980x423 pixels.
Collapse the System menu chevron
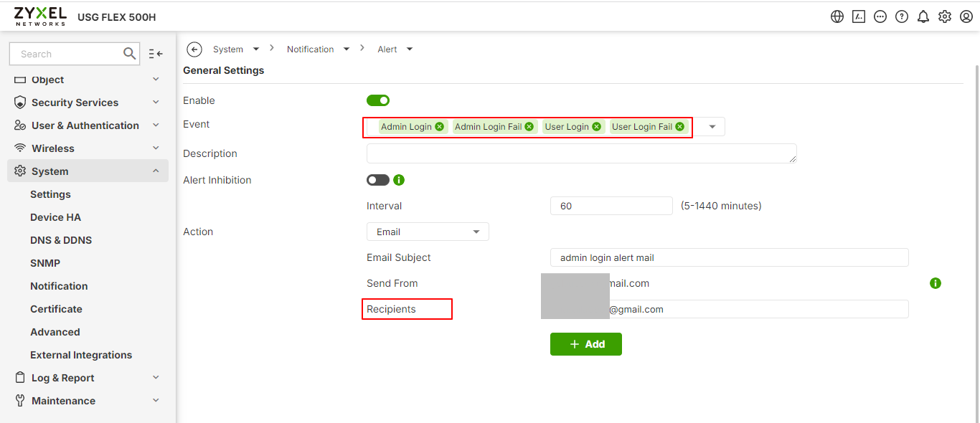pyautogui.click(x=156, y=171)
